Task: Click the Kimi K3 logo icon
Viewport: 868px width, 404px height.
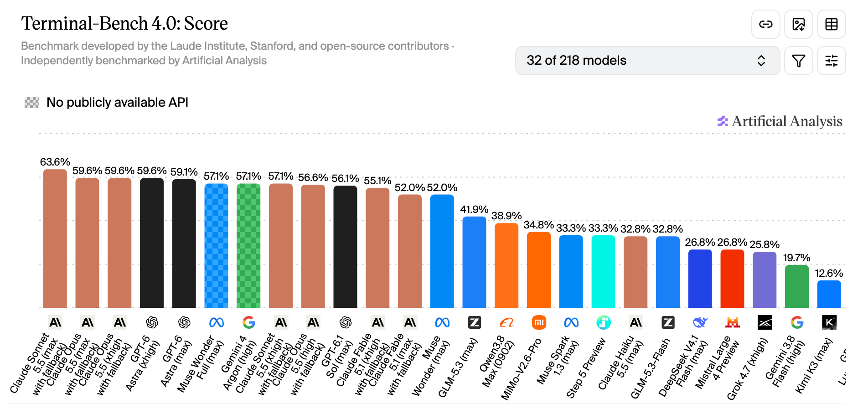Action: (829, 322)
